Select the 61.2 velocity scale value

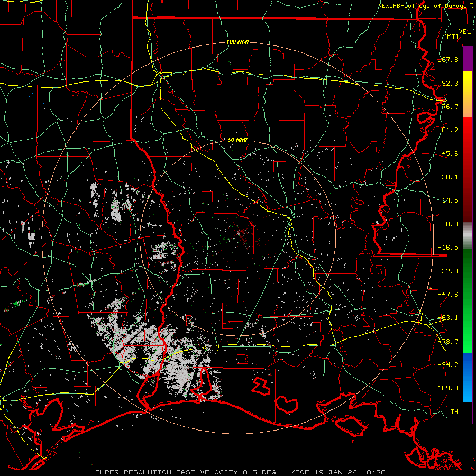pos(450,130)
